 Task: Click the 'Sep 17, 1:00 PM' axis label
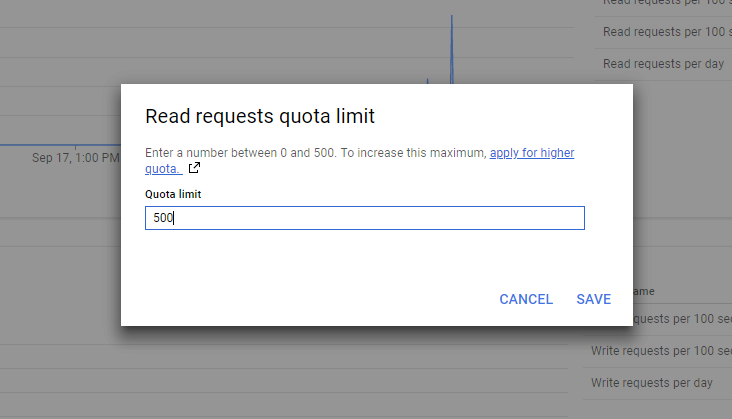[x=75, y=157]
